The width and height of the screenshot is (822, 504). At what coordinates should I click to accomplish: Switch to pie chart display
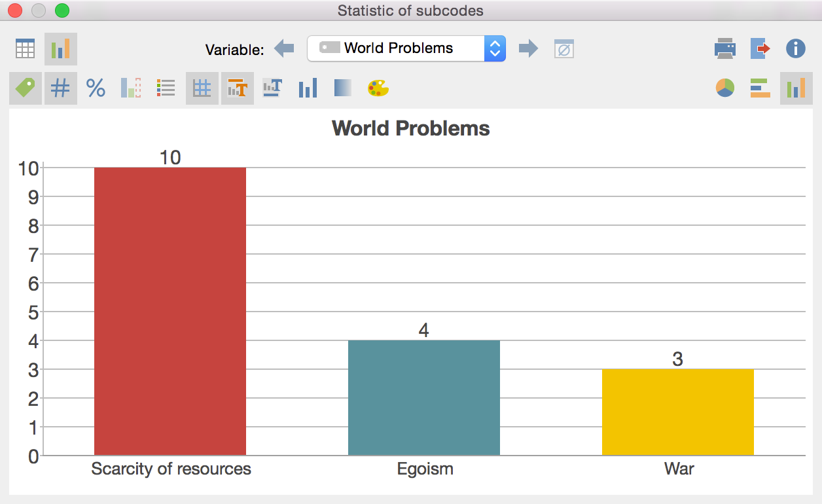[x=725, y=88]
